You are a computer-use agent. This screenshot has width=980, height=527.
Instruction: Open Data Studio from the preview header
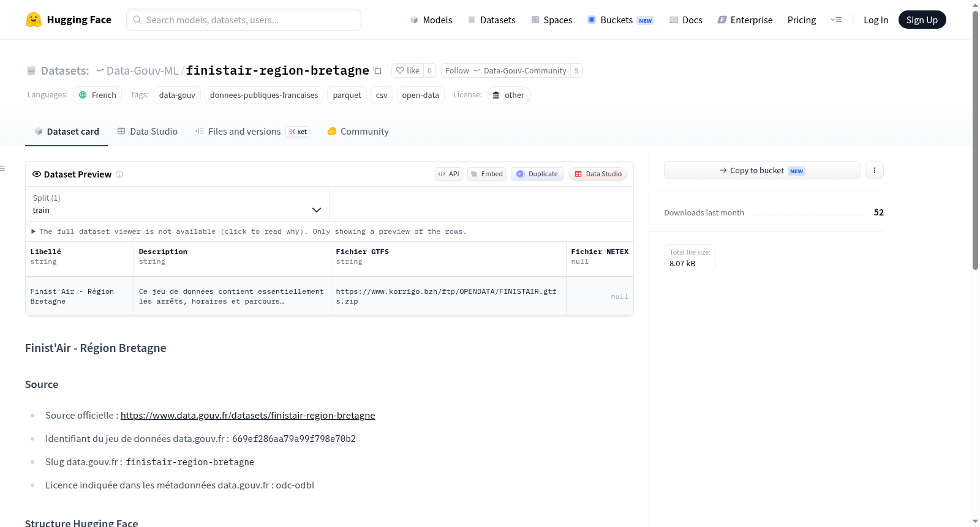[x=598, y=174]
